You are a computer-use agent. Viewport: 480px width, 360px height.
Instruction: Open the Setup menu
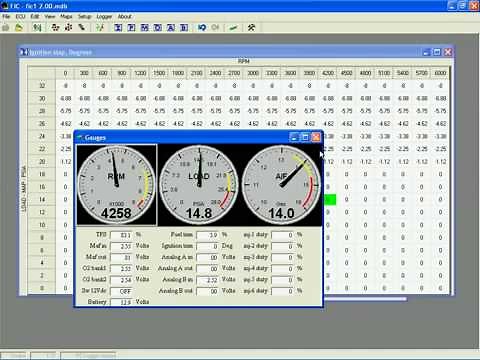click(x=84, y=16)
